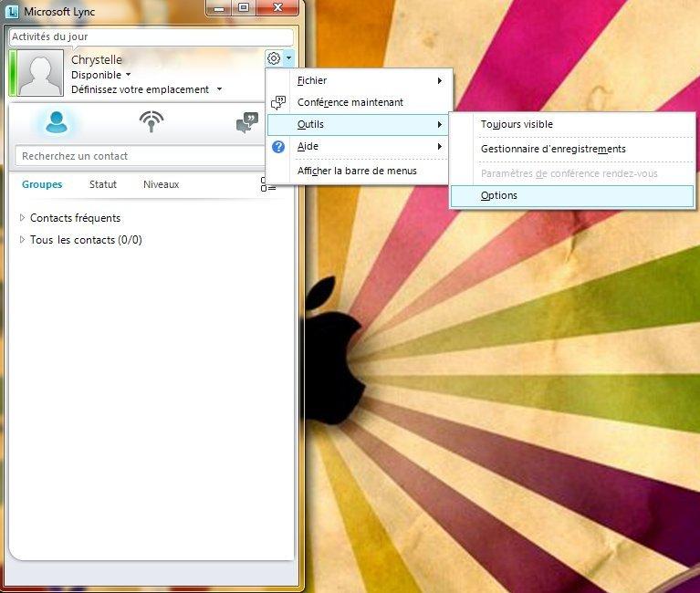Select the Contacts view icon
This screenshot has width=700, height=593.
point(57,122)
